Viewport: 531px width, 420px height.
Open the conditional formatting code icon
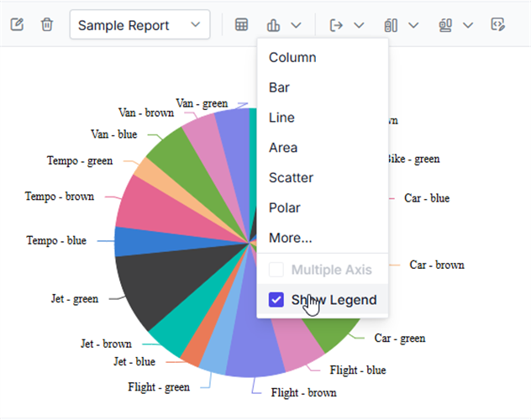pyautogui.click(x=497, y=24)
